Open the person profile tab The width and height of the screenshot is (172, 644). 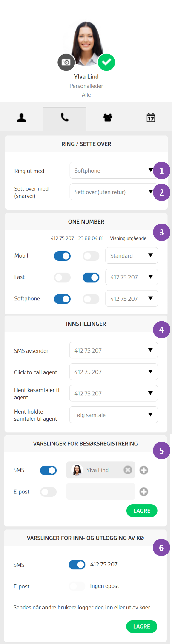coord(22,118)
